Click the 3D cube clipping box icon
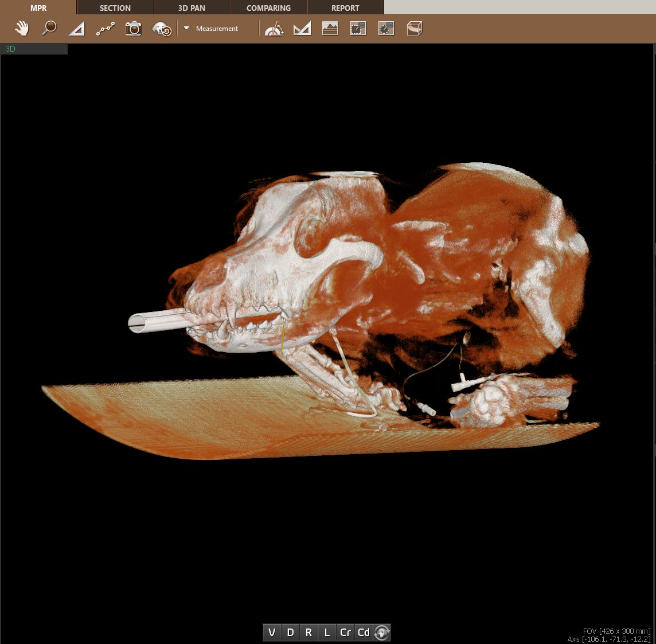 (x=415, y=28)
